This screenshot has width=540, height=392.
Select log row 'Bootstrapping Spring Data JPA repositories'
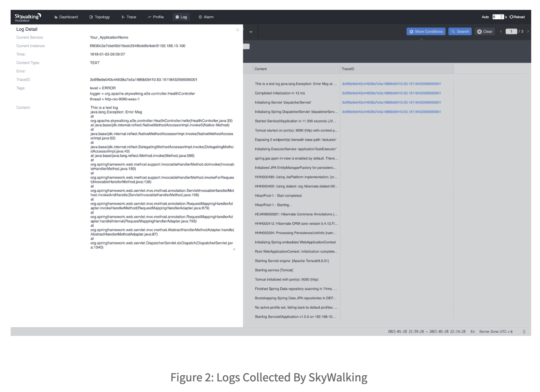coord(295,298)
